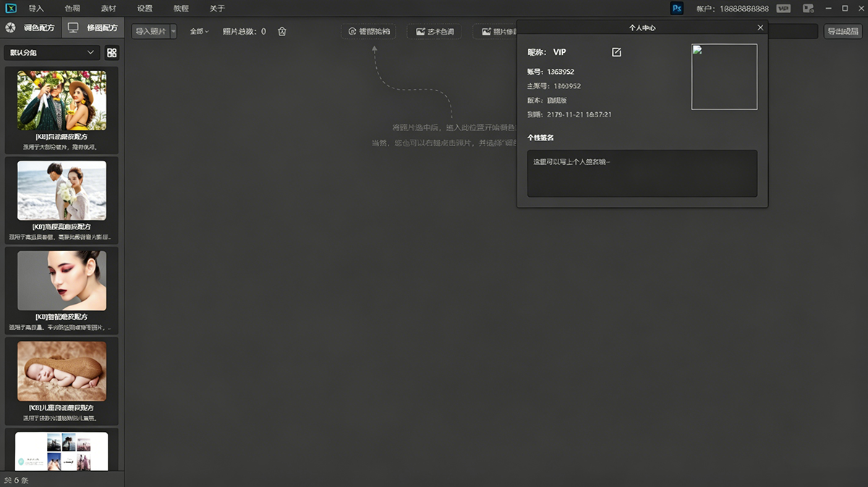The height and width of the screenshot is (487, 868).
Task: Select the photo collage preset thumbnail
Action: click(61, 452)
